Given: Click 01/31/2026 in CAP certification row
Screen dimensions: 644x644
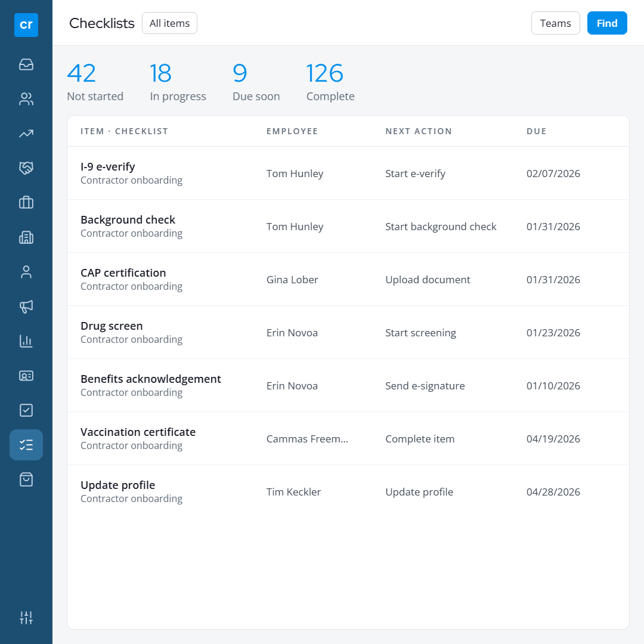Looking at the screenshot, I should coord(553,280).
